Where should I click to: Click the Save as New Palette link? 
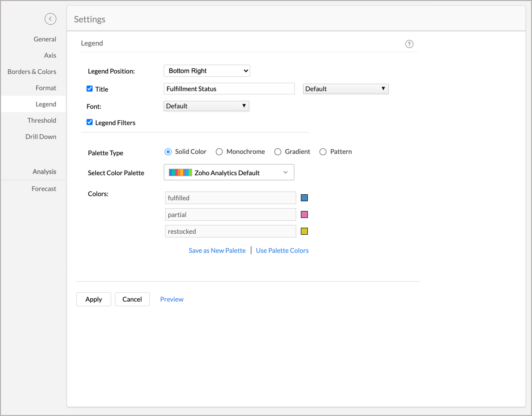click(217, 251)
